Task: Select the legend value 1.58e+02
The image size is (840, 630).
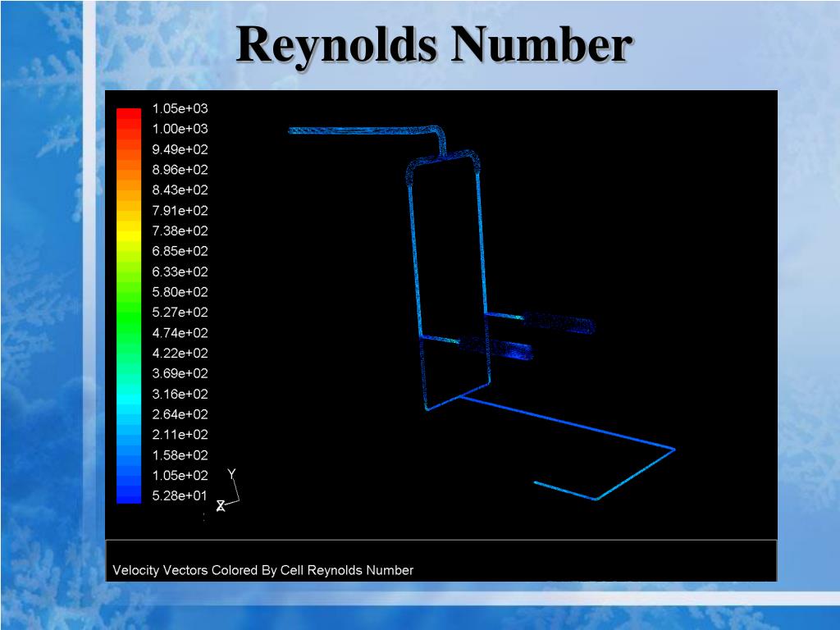Action: [180, 455]
